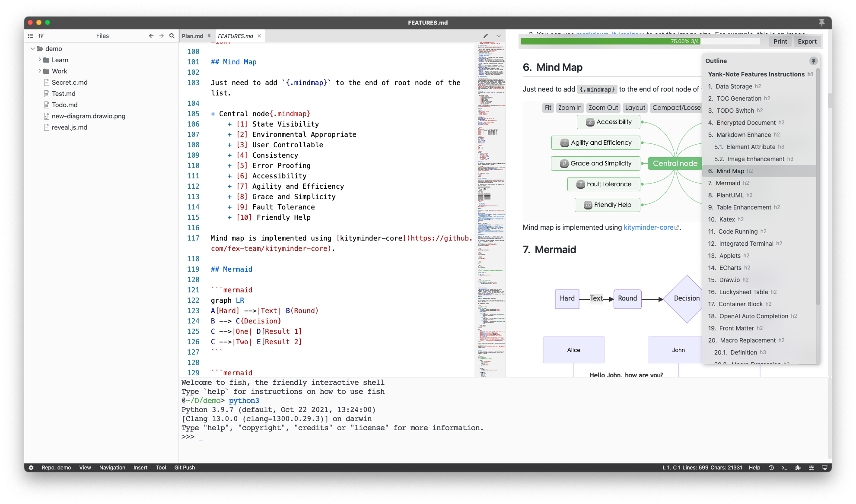Expand the Work folder
The image size is (856, 504).
point(40,71)
